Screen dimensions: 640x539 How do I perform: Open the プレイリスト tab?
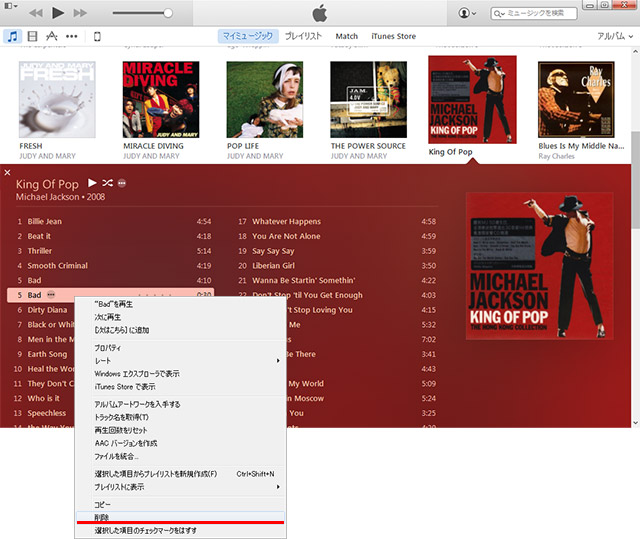coord(303,36)
